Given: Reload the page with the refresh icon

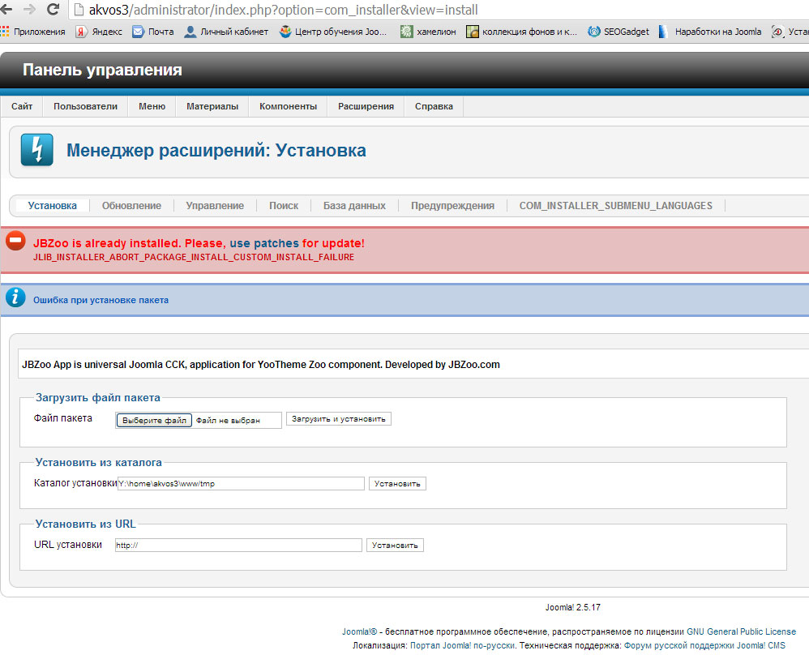Looking at the screenshot, I should click(53, 9).
